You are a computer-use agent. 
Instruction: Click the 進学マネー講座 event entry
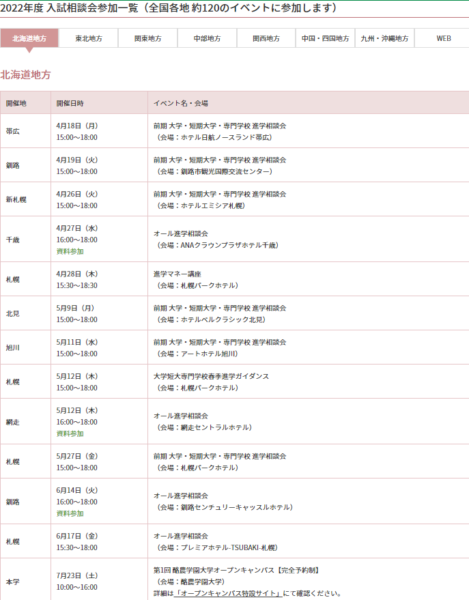click(x=177, y=274)
